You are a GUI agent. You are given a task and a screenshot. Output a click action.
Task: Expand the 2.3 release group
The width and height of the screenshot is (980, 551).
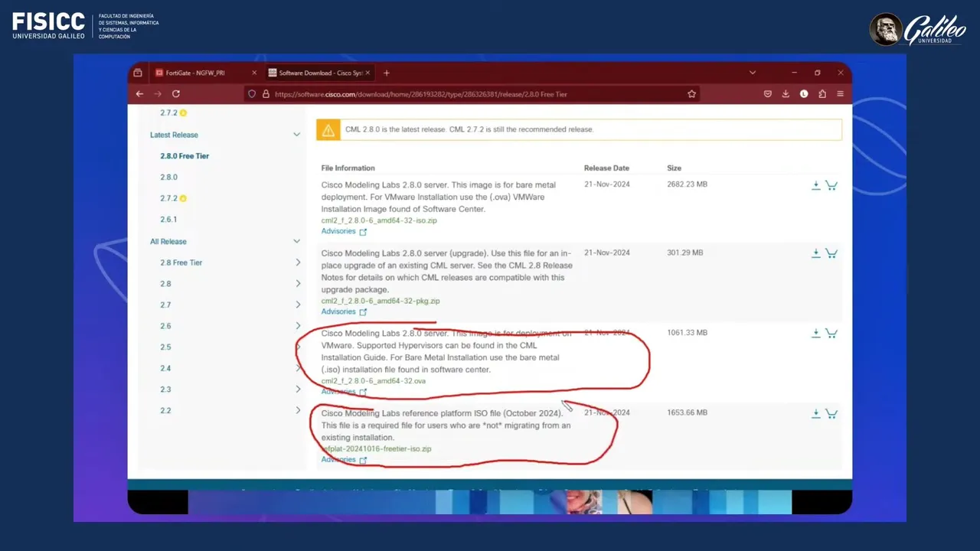298,390
